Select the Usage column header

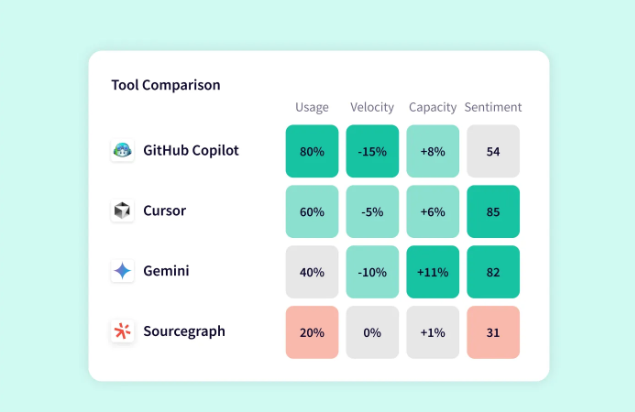pyautogui.click(x=312, y=108)
